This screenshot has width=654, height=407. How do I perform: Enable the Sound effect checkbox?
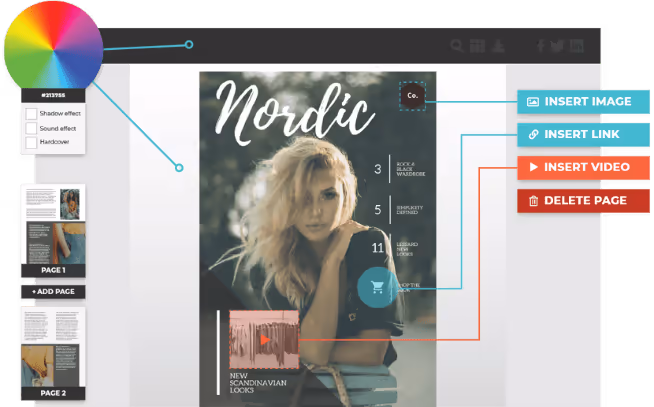pos(31,128)
